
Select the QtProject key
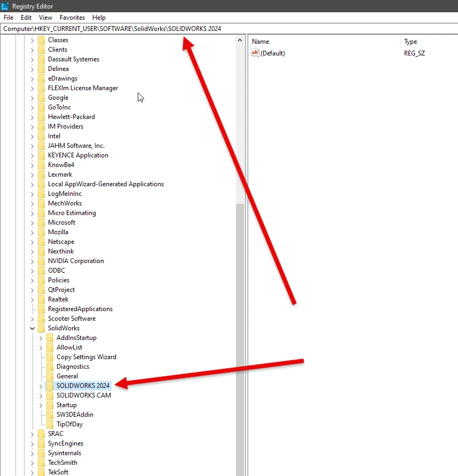(61, 290)
